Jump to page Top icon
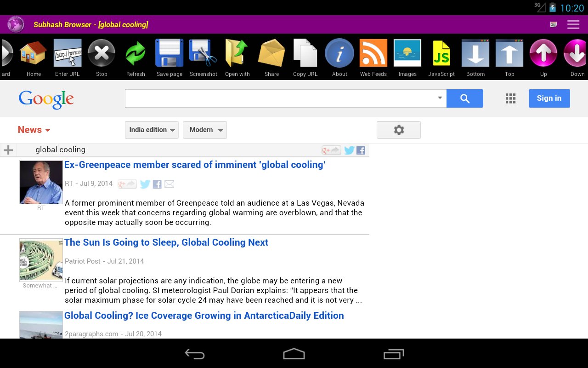 click(509, 53)
